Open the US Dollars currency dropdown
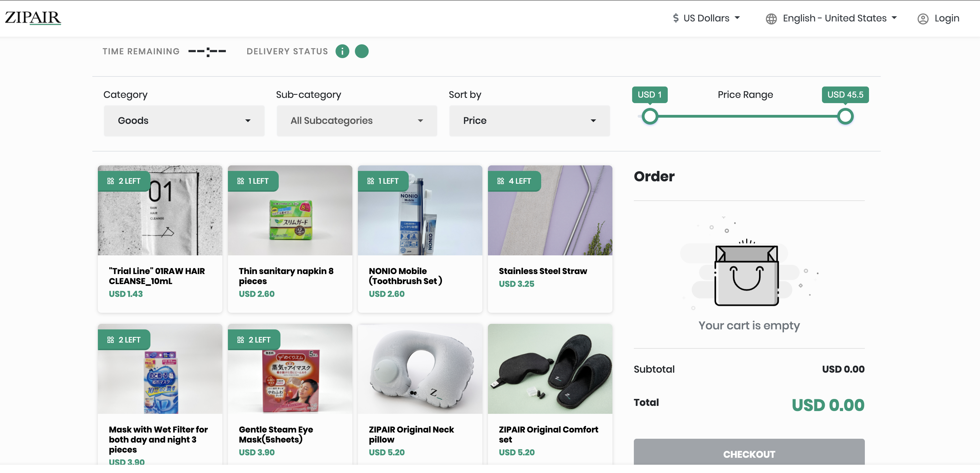 tap(706, 18)
